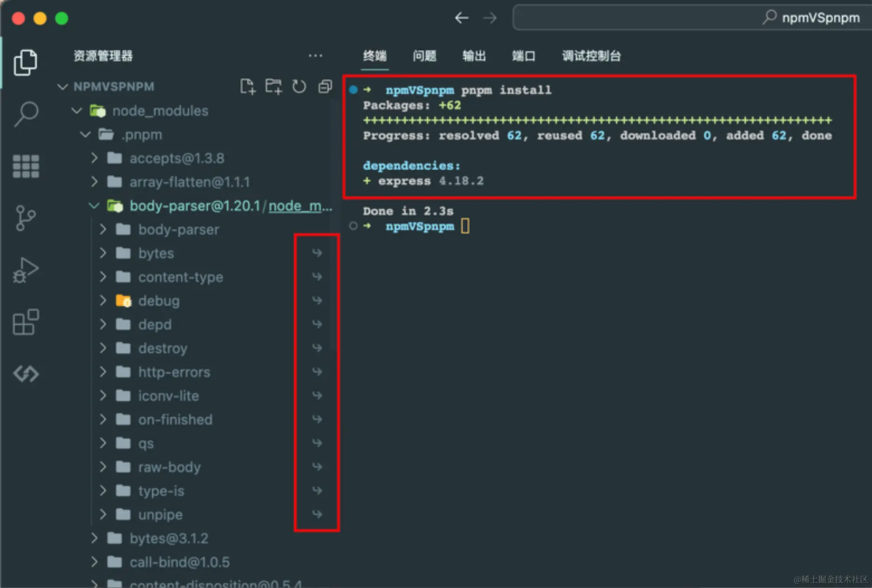The height and width of the screenshot is (588, 872).
Task: Collapse the .pnpm folder chevron
Action: (85, 135)
